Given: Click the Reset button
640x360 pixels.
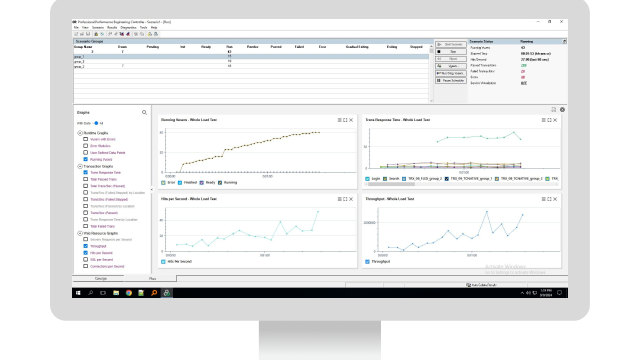Looking at the screenshot, I should (x=451, y=59).
